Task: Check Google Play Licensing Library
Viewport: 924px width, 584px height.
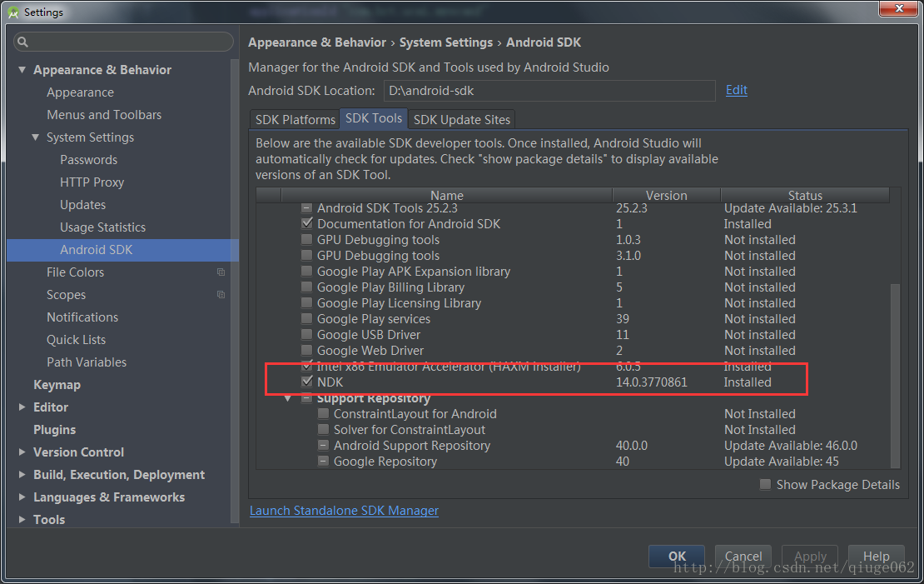Action: point(307,303)
